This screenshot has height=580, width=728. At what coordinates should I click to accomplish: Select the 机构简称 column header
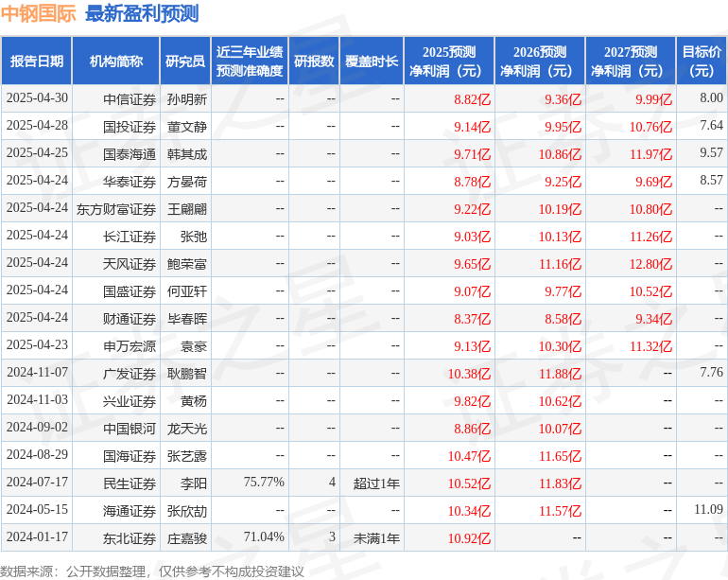(x=116, y=61)
